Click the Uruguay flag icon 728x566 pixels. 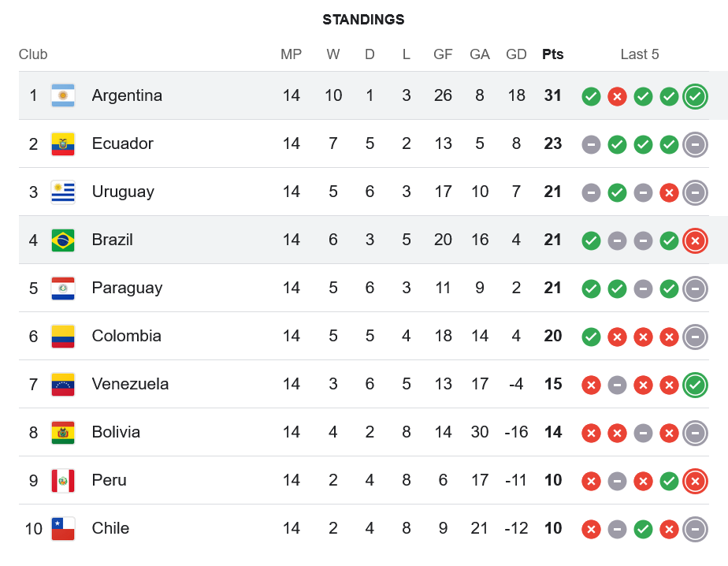(63, 192)
